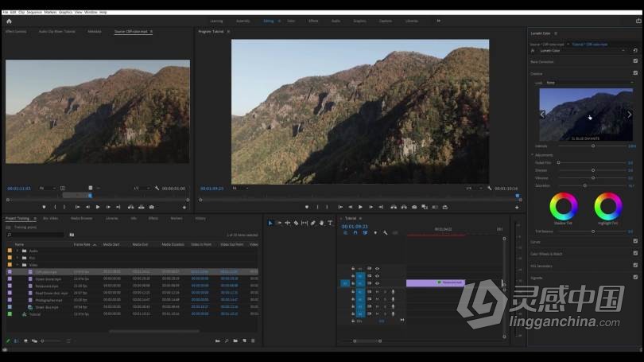
Task: Click the Frame Rate column header
Action: (82, 244)
